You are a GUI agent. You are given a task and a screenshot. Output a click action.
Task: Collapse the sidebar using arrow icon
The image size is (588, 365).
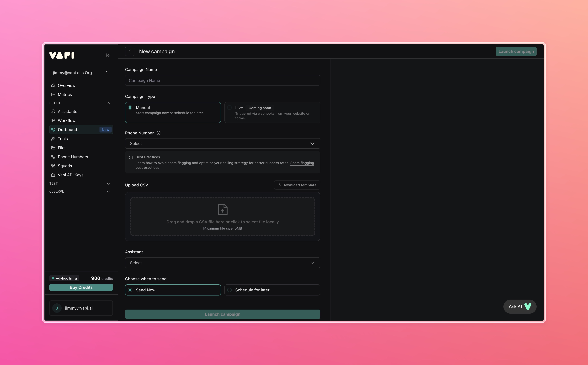coord(108,55)
